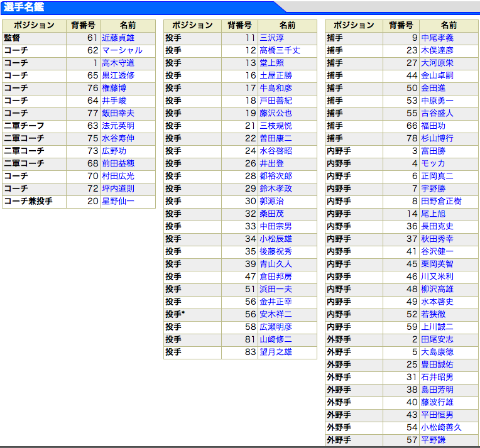Open the 水谷寿伸 link
Viewport: 480px width, 448px height.
[x=118, y=138]
